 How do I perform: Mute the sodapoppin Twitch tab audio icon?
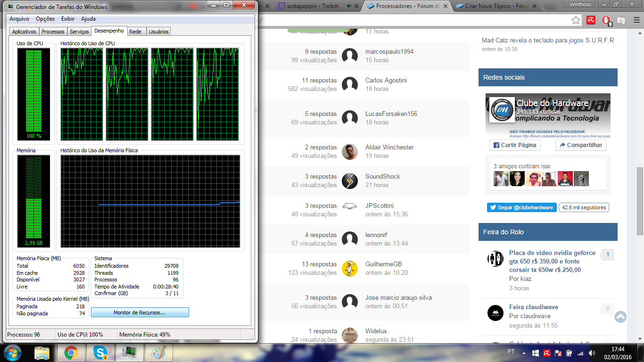click(x=349, y=6)
